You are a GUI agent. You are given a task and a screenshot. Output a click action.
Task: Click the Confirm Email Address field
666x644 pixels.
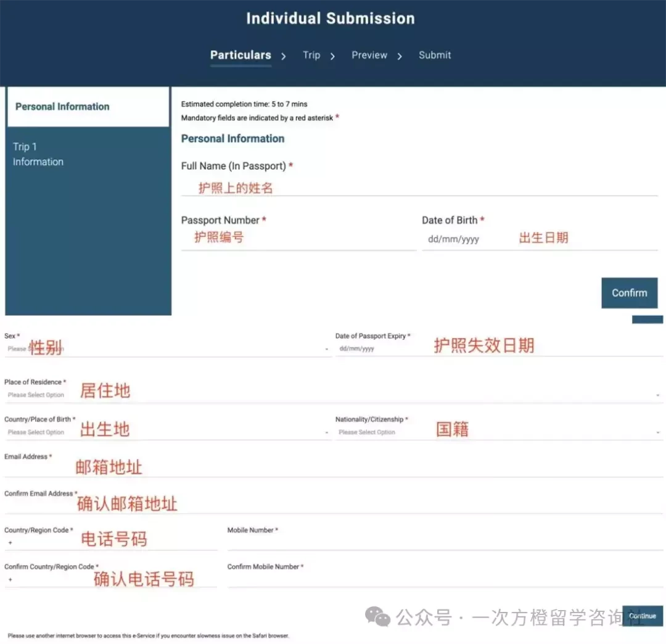334,507
